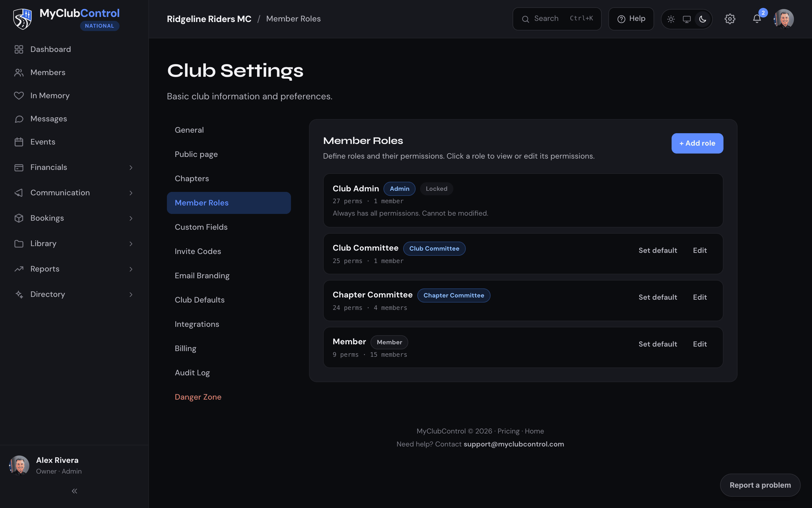
Task: Edit the Chapter Committee role
Action: click(x=700, y=297)
